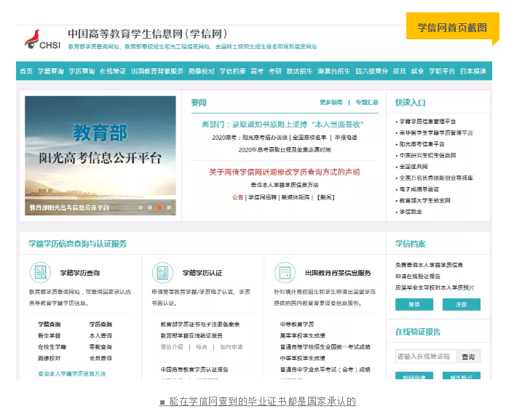514x420 pixels.
Task: Open headline about 录取通知书 本人当面签收
Action: coord(282,124)
